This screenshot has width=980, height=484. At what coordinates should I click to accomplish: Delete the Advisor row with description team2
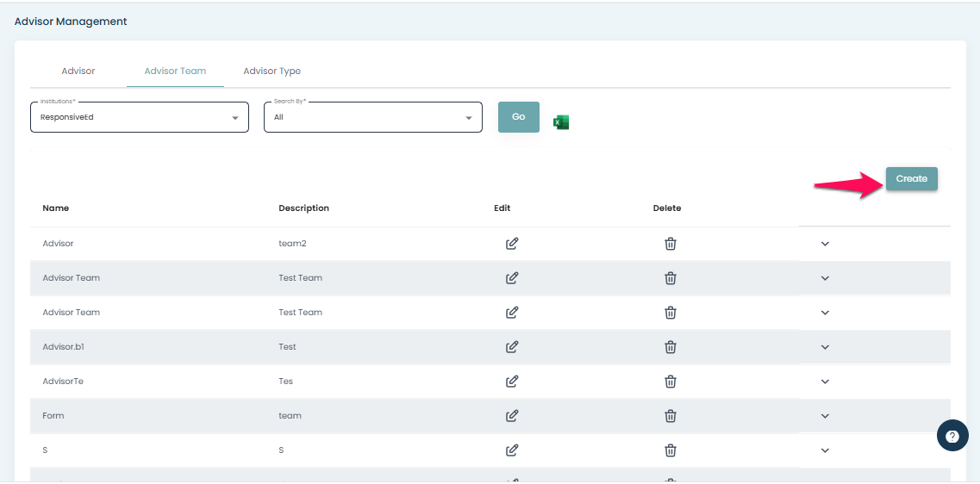[670, 244]
